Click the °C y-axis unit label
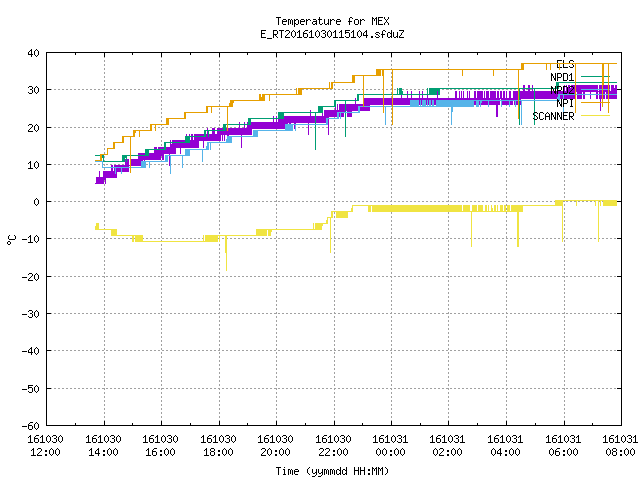 coord(11,240)
